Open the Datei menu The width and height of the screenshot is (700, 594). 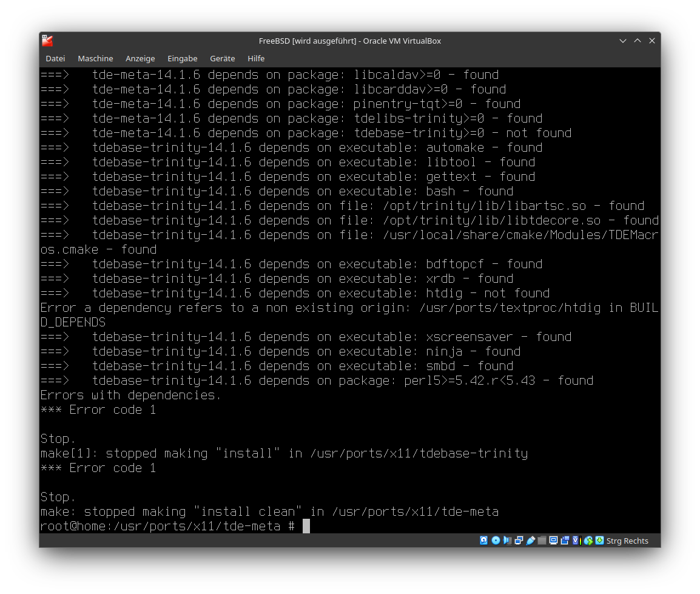tap(55, 58)
